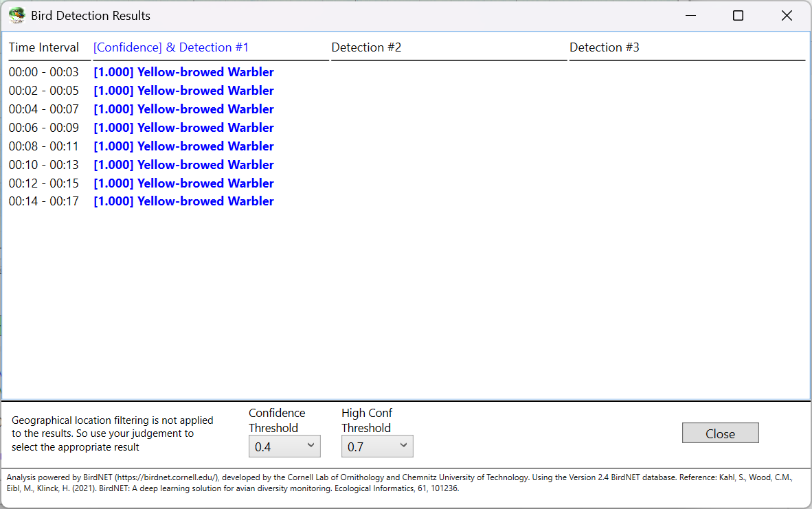Minimize the Bird Detection Results window

(x=690, y=16)
